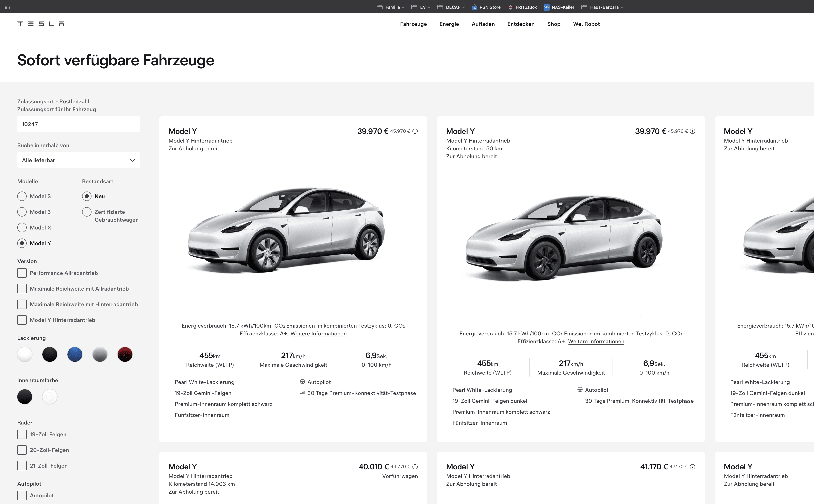814x504 pixels.
Task: Click the Pearl White-Lackierung text on first card
Action: point(205,382)
